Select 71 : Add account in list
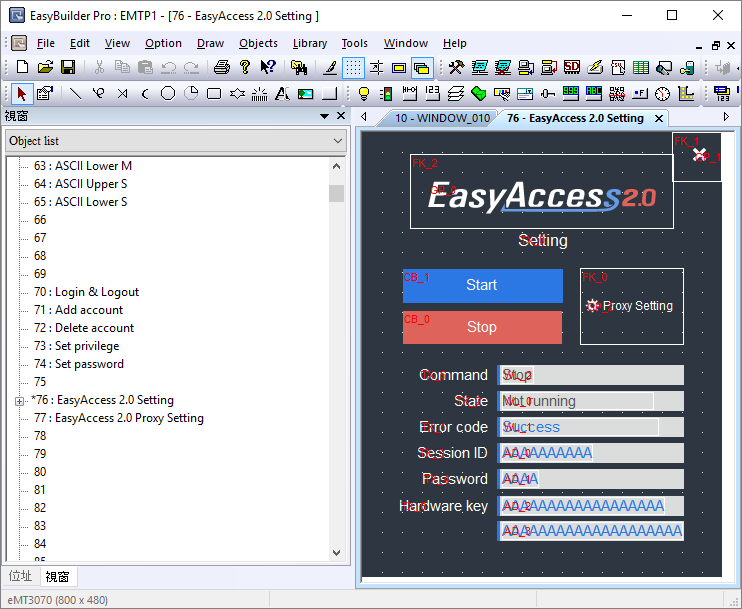 [x=79, y=310]
